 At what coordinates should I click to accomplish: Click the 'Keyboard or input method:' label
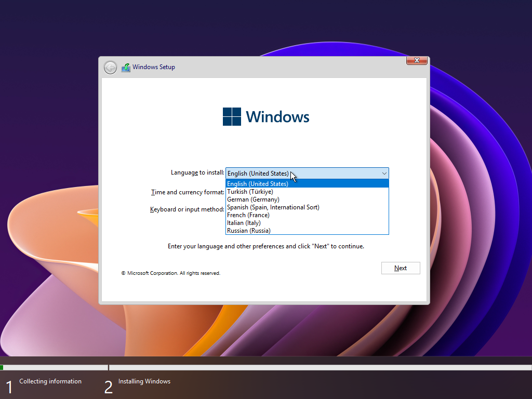(187, 209)
